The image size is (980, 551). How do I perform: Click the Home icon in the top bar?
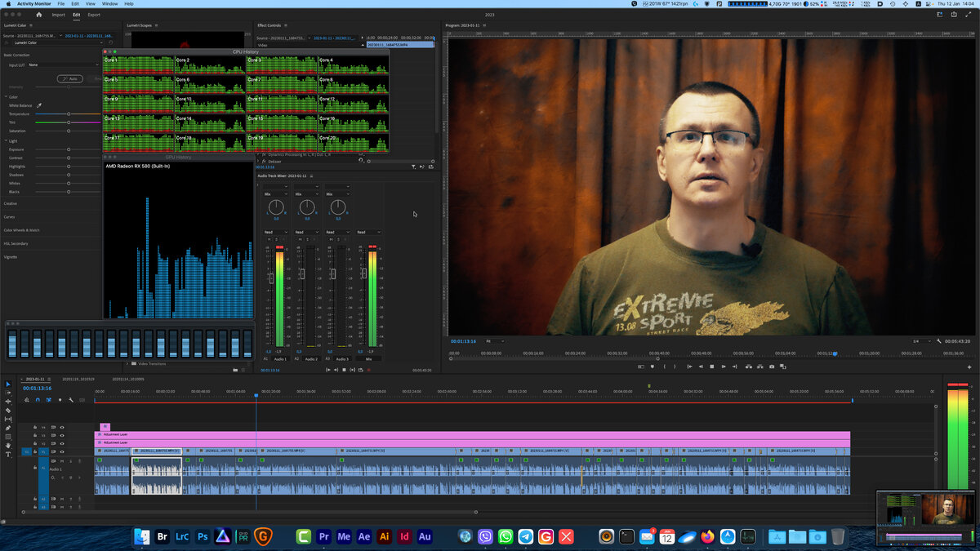point(38,15)
